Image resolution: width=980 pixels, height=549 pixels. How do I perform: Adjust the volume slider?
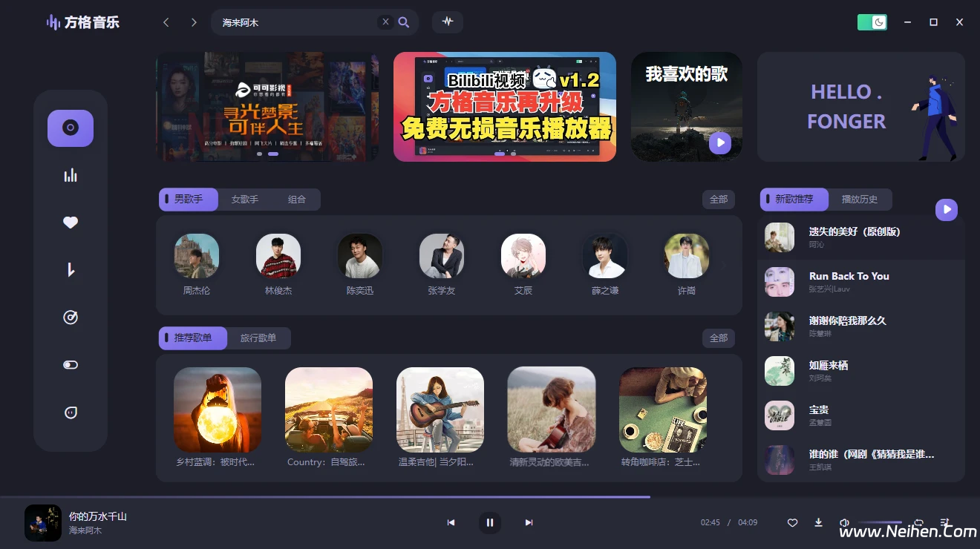880,522
